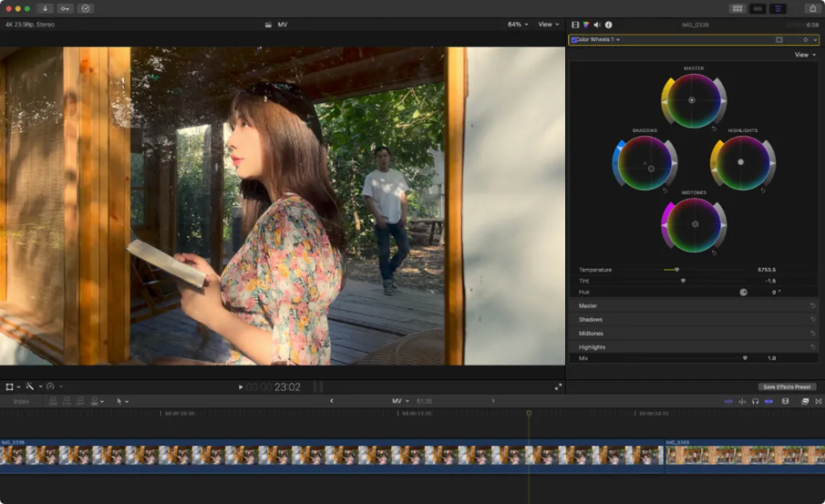Image resolution: width=825 pixels, height=504 pixels.
Task: Click the Temperature slider handle
Action: 676,270
